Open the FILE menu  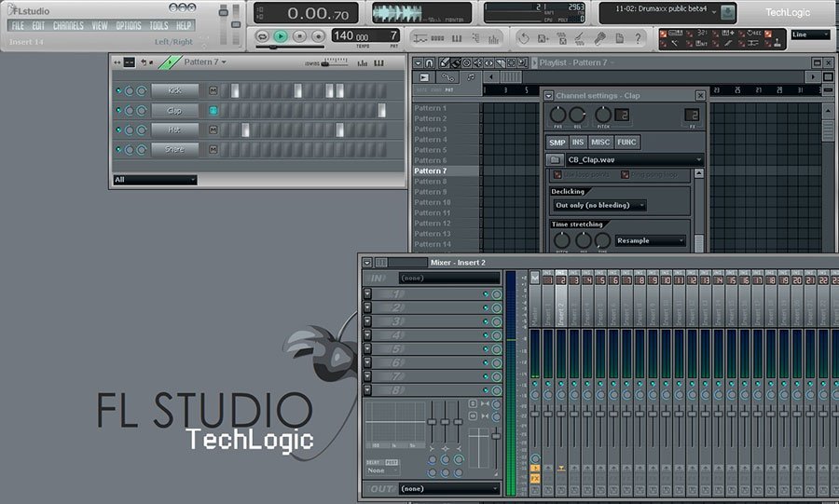click(19, 26)
